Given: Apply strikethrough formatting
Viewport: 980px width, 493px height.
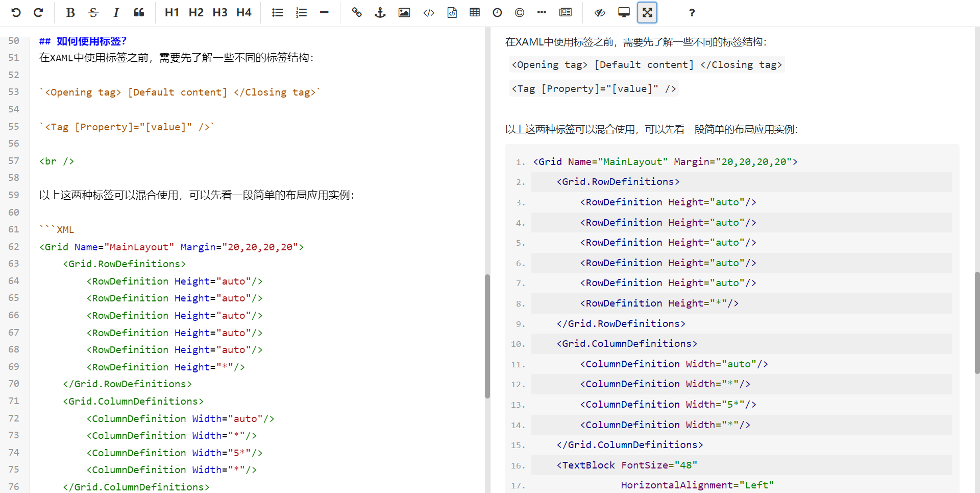Looking at the screenshot, I should point(93,13).
